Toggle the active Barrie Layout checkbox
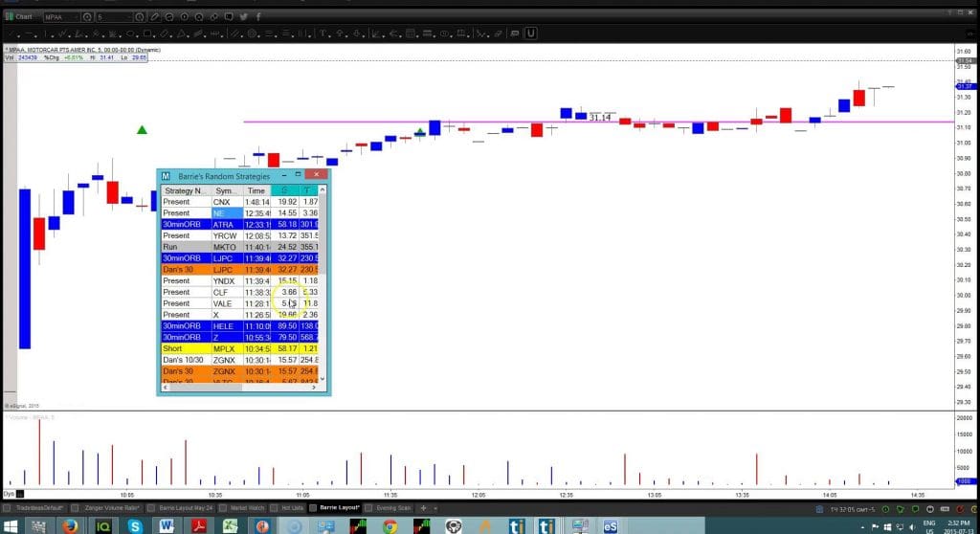 (x=313, y=508)
